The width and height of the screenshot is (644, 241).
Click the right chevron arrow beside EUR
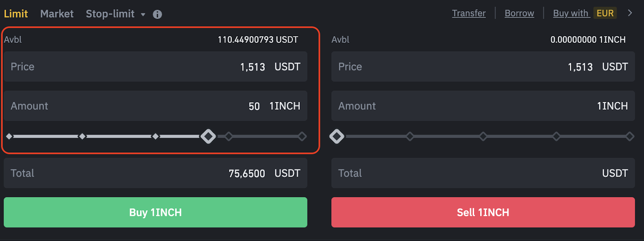pyautogui.click(x=630, y=13)
